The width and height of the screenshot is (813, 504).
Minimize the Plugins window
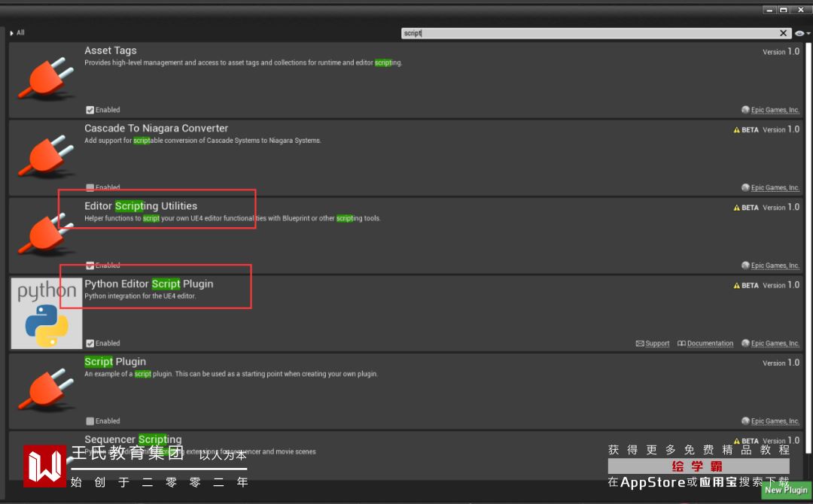click(x=769, y=10)
